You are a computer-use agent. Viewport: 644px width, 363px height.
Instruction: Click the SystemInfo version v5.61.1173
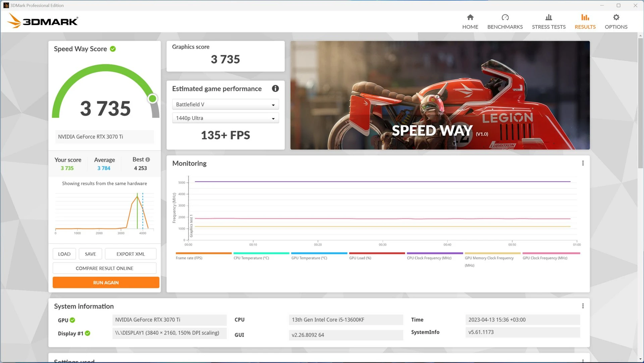pyautogui.click(x=523, y=332)
